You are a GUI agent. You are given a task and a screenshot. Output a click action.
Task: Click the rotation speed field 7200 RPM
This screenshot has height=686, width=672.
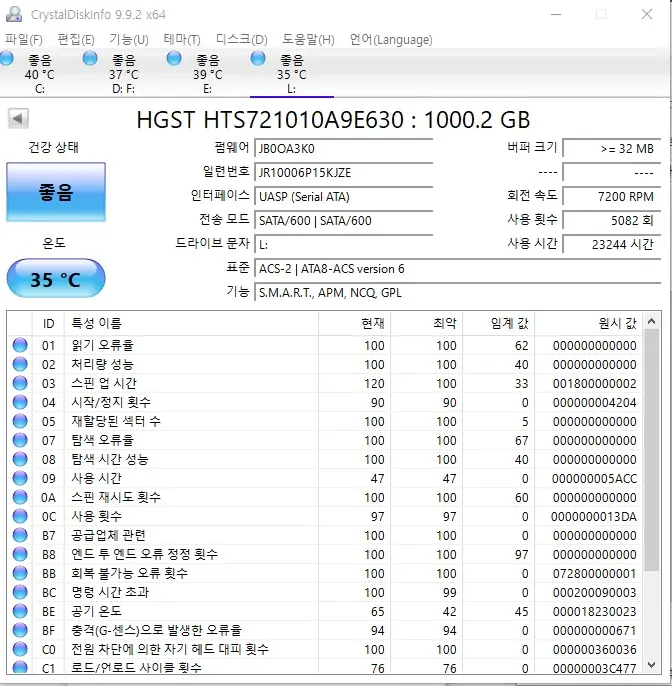tap(611, 196)
